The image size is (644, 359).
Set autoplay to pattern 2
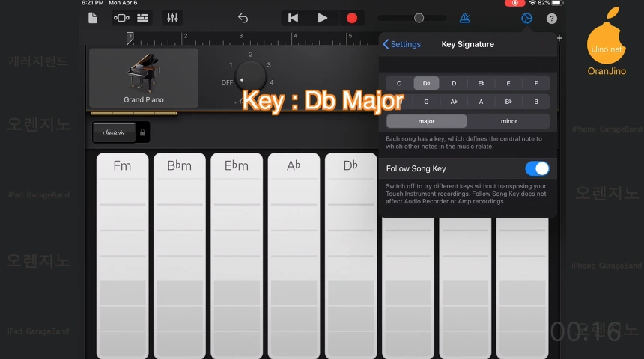(x=251, y=54)
